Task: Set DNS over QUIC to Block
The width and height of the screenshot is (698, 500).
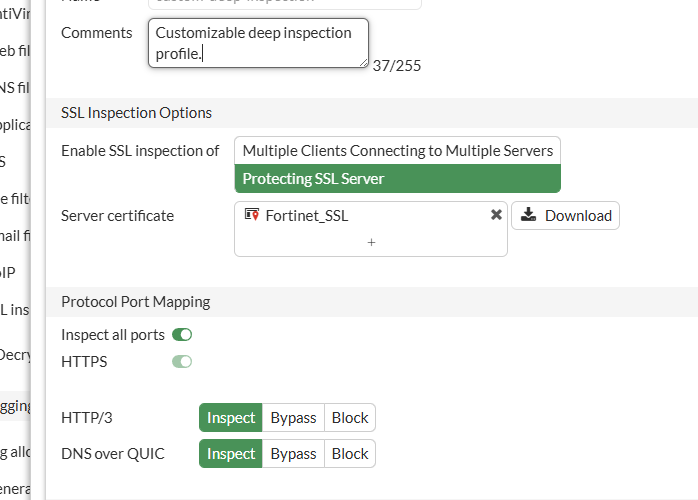Action: pos(350,454)
